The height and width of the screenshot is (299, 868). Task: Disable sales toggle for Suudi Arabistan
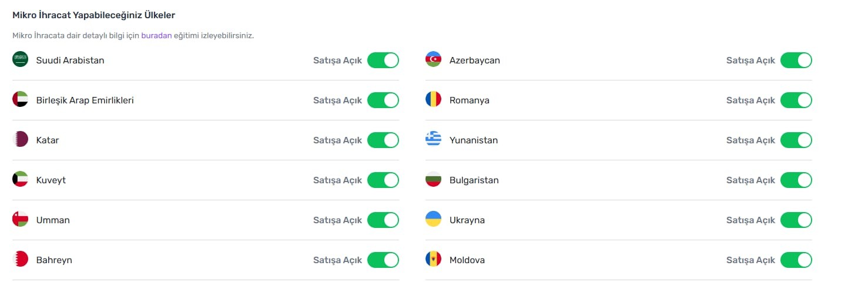coord(383,61)
